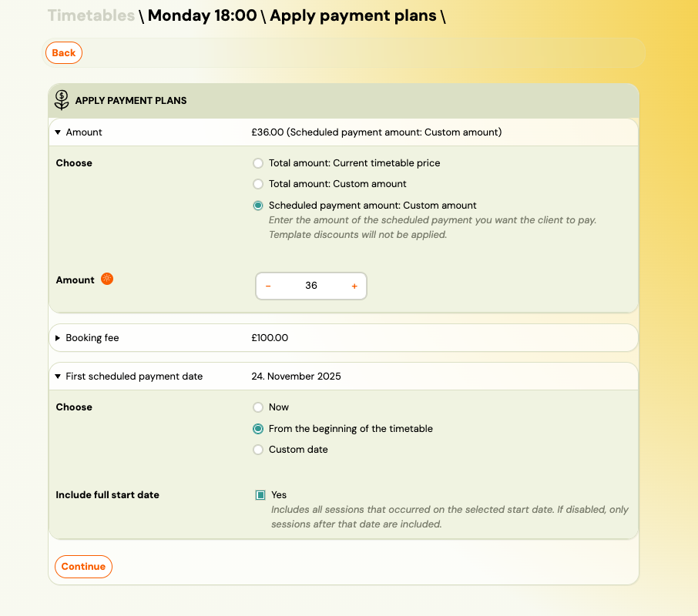Select the Custom date radio button
The width and height of the screenshot is (698, 616).
click(x=258, y=450)
